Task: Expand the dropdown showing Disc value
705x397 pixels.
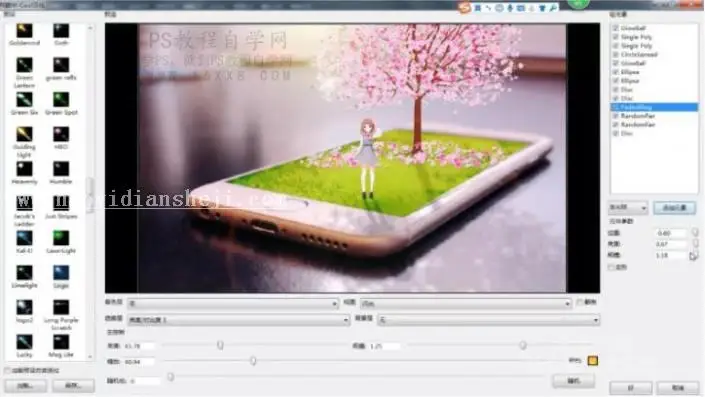Action: (x=465, y=303)
